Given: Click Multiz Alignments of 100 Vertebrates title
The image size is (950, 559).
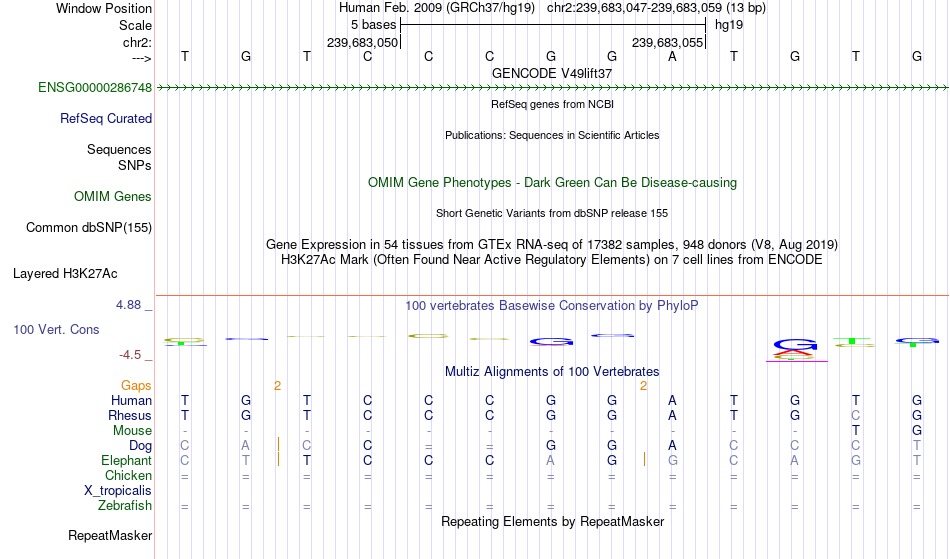Looking at the screenshot, I should (x=552, y=372).
